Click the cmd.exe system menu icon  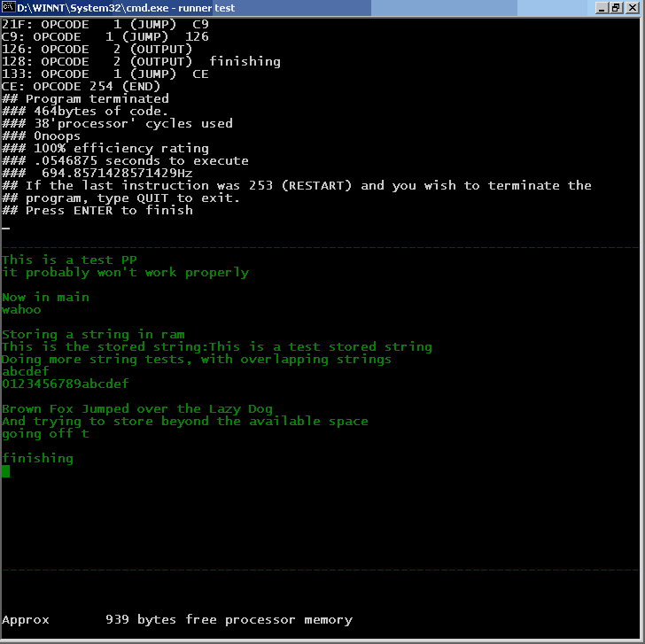(x=9, y=8)
